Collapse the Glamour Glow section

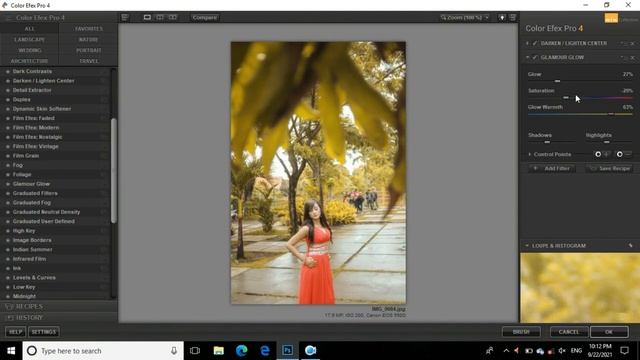coord(527,58)
